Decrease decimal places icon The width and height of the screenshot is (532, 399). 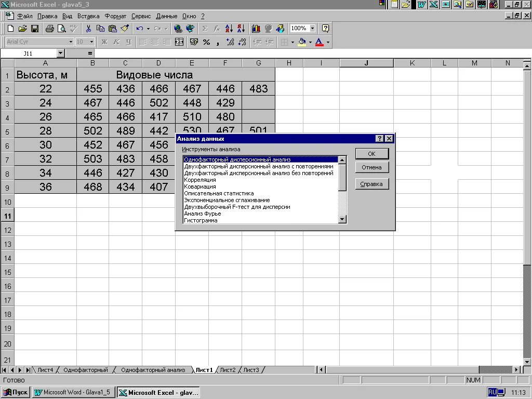pyautogui.click(x=242, y=42)
